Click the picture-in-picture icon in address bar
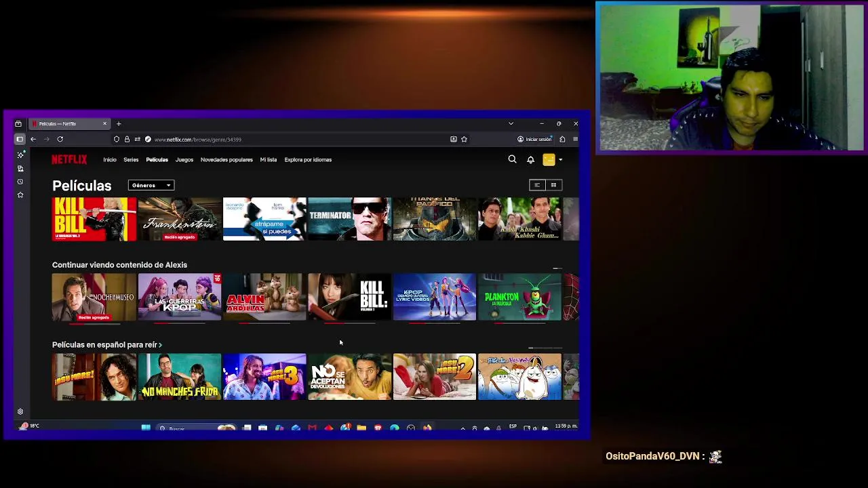The width and height of the screenshot is (868, 488). [x=454, y=139]
